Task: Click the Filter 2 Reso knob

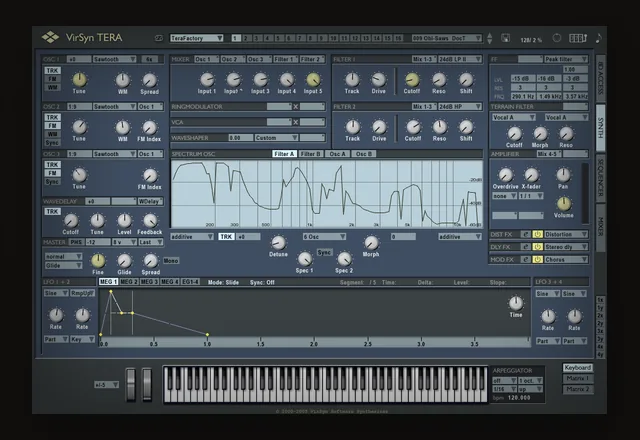Action: 439,127
